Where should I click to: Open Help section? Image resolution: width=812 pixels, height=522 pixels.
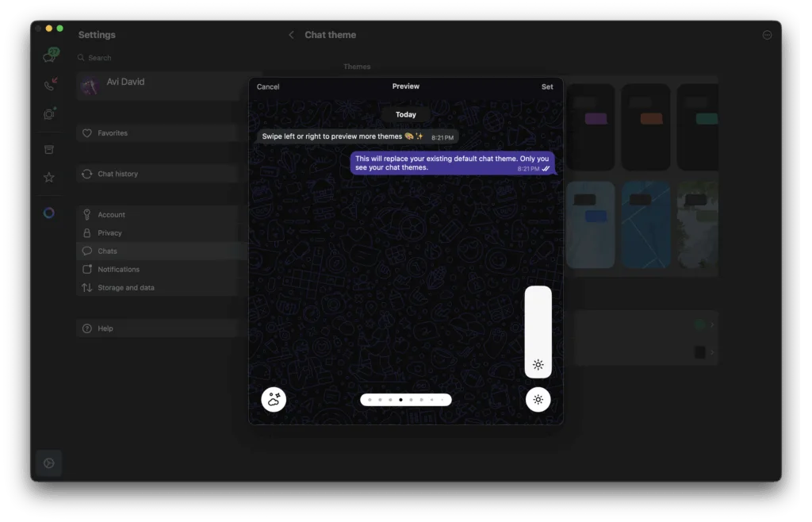coord(158,328)
